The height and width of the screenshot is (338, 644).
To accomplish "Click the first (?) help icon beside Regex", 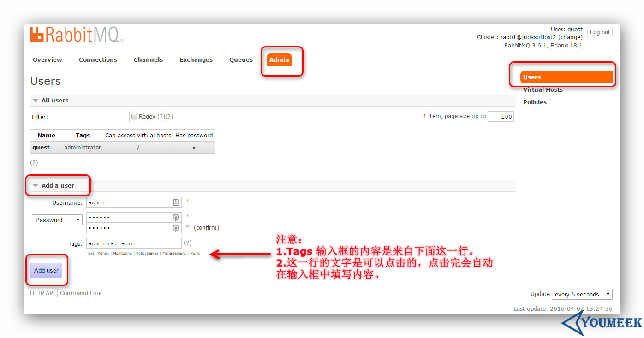I will coord(161,117).
